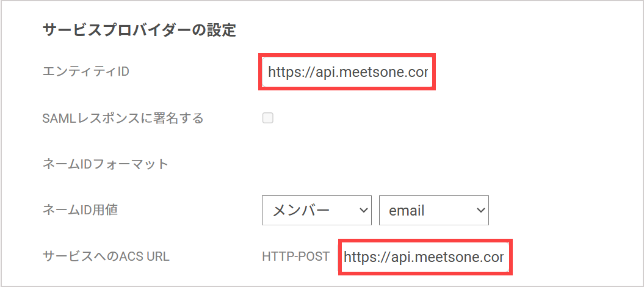Click the chevron arrow on email select
Image resolution: width=644 pixels, height=287 pixels.
(480, 210)
